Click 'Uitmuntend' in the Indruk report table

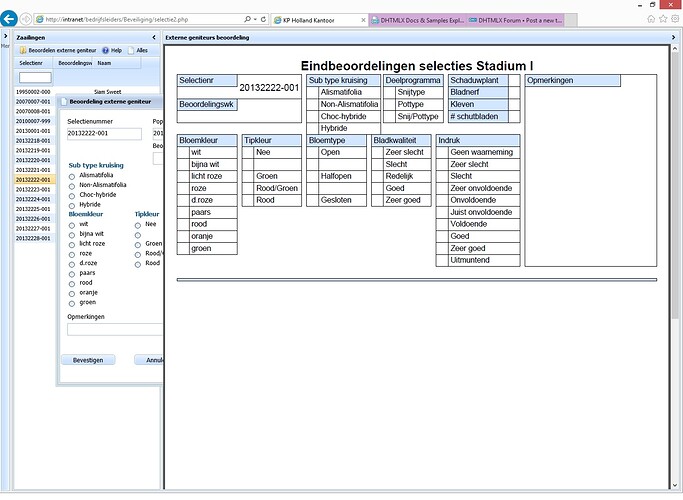point(470,260)
